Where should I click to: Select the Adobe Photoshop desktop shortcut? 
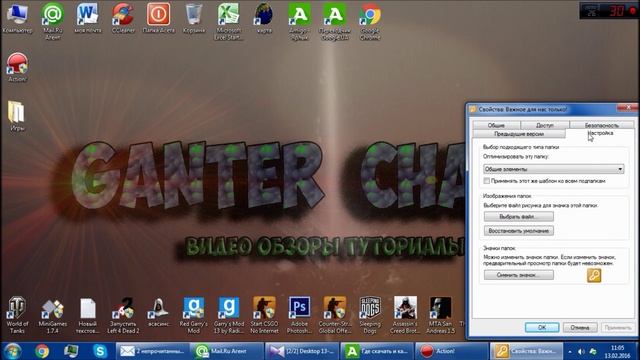pos(299,315)
